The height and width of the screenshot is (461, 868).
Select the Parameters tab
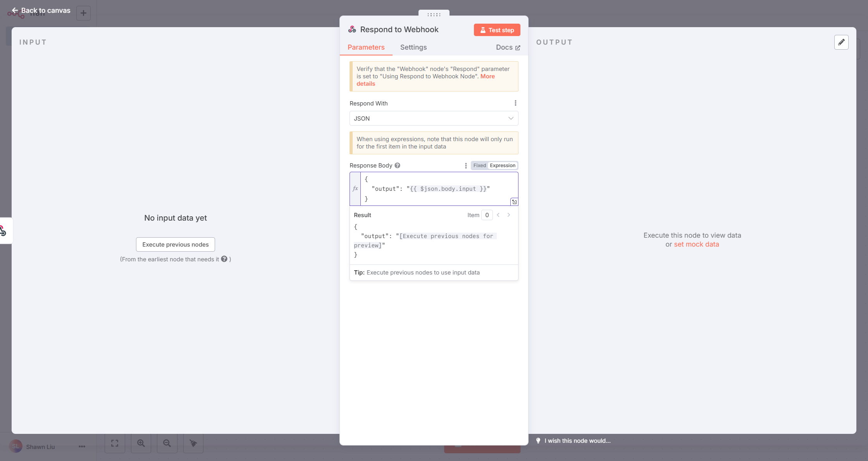point(366,47)
